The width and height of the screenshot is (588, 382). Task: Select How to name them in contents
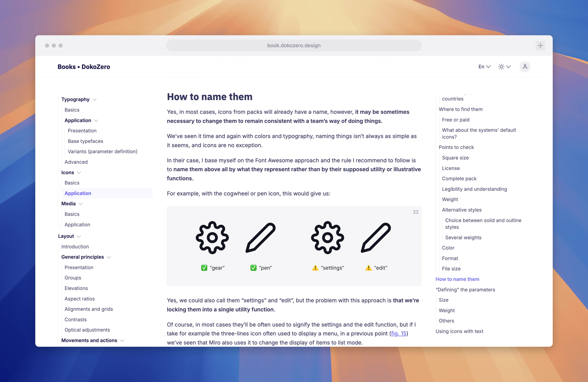click(457, 279)
